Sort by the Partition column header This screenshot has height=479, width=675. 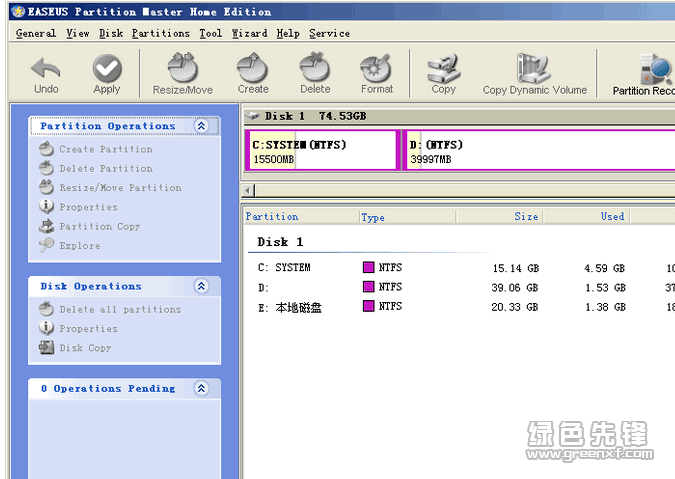301,216
